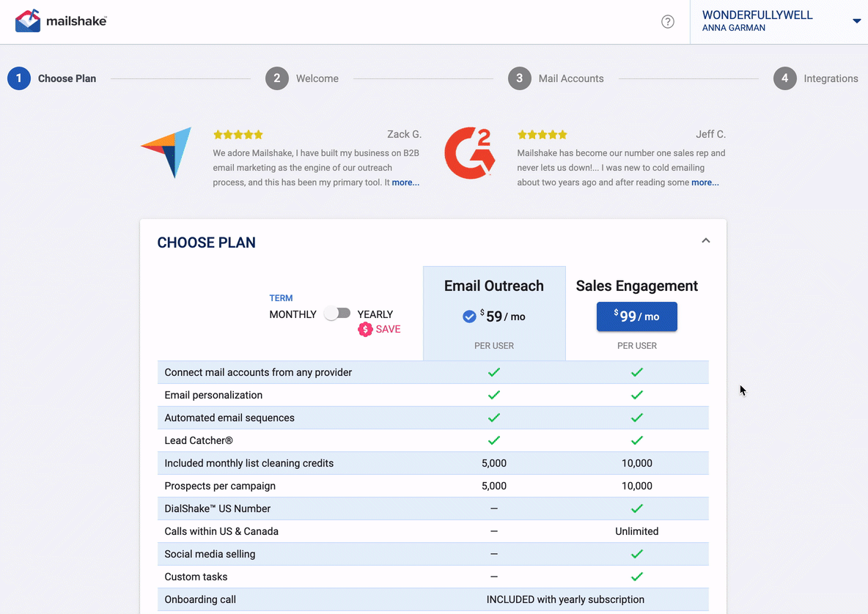Select step 2 Welcome circle
868x614 pixels.
point(277,78)
